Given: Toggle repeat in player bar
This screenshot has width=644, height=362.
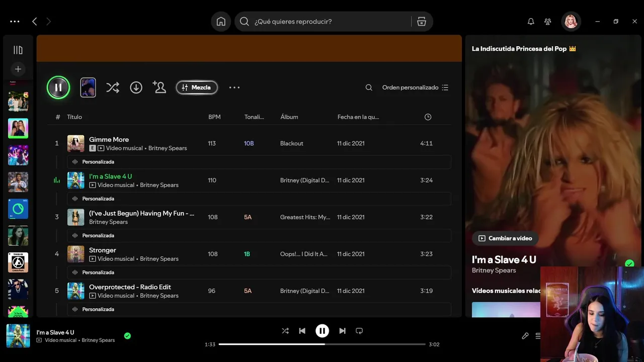Looking at the screenshot, I should pos(359,331).
